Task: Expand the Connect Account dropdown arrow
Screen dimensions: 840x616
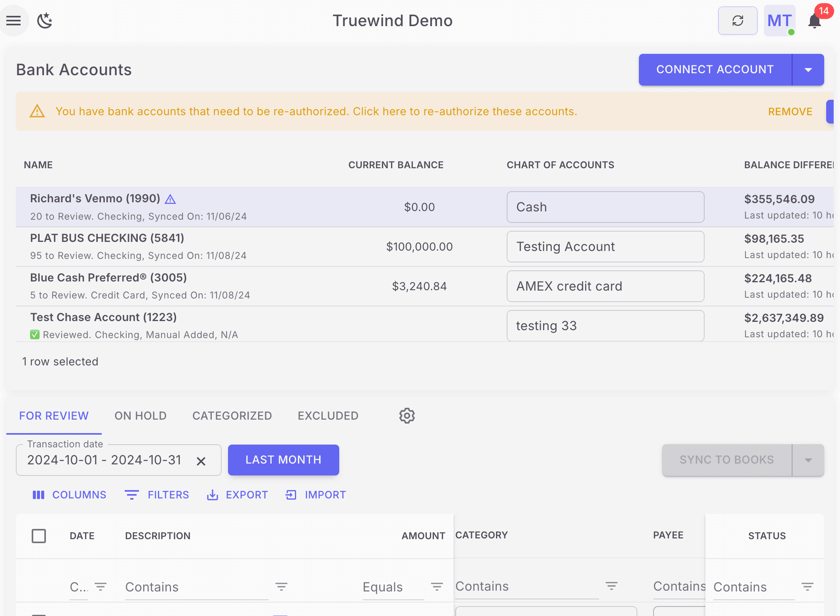Action: 808,70
